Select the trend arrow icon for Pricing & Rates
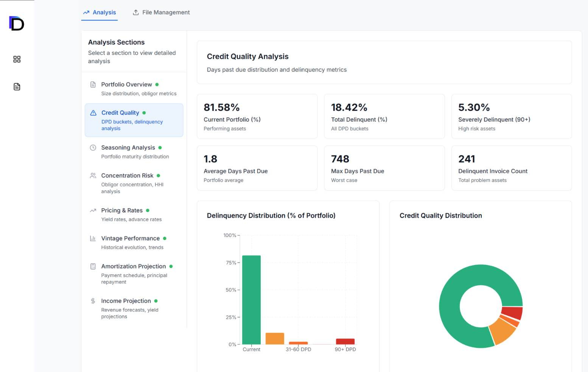The width and height of the screenshot is (588, 372). (93, 210)
